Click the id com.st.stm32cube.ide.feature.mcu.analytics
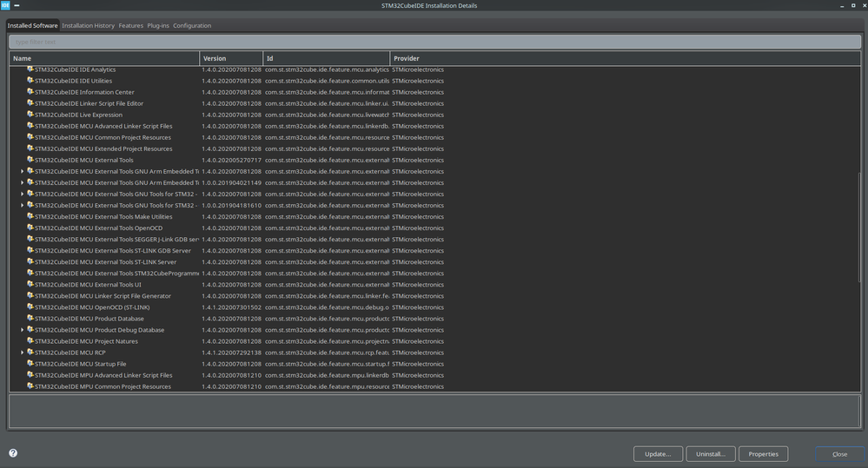 coord(327,69)
